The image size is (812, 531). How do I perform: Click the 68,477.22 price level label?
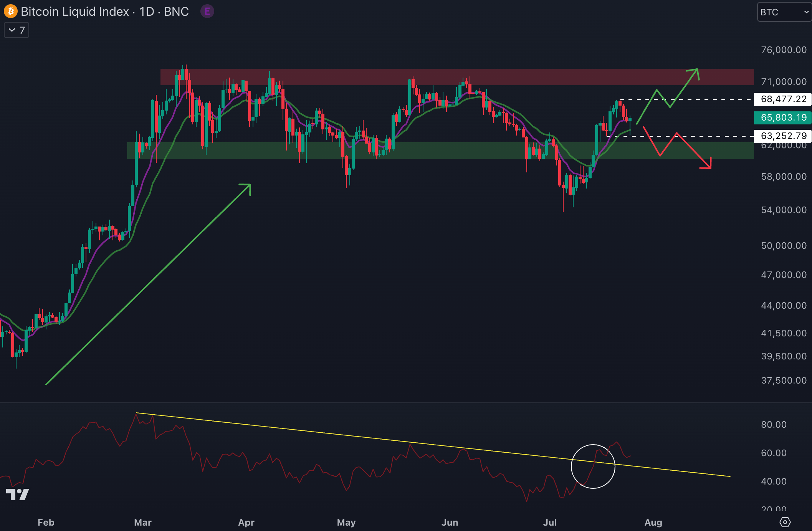783,99
